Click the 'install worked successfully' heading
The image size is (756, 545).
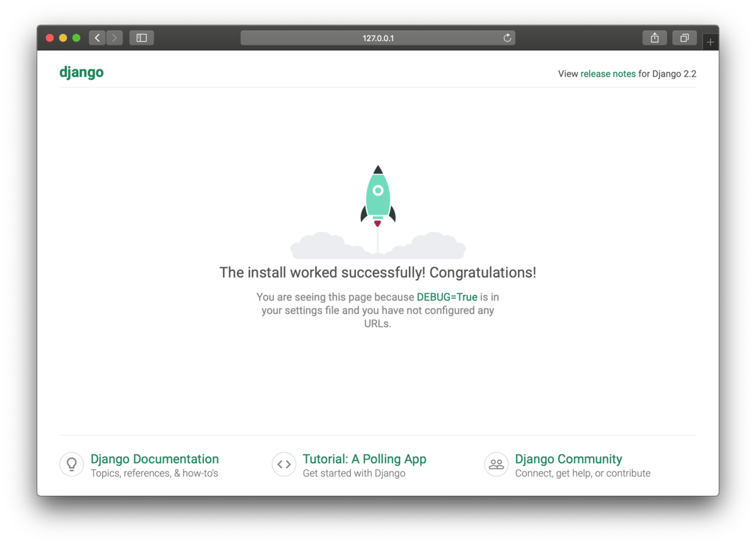378,272
